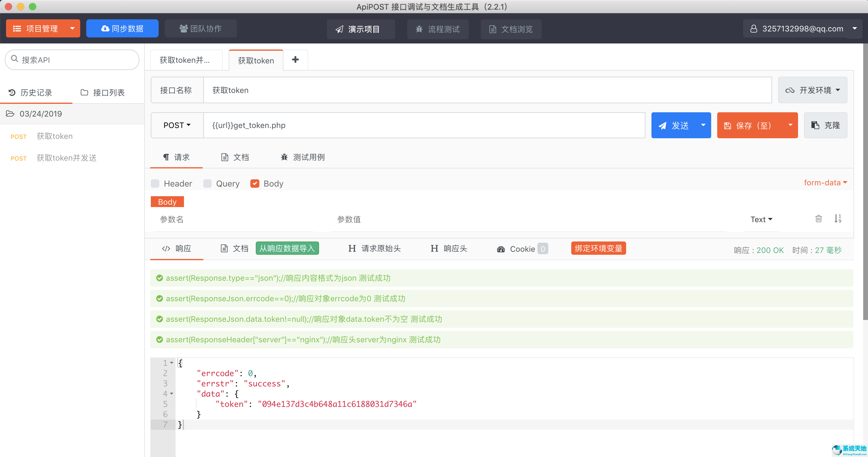Viewport: 868px width, 457px height.
Task: Click the 从响应数据导入 button
Action: point(287,248)
